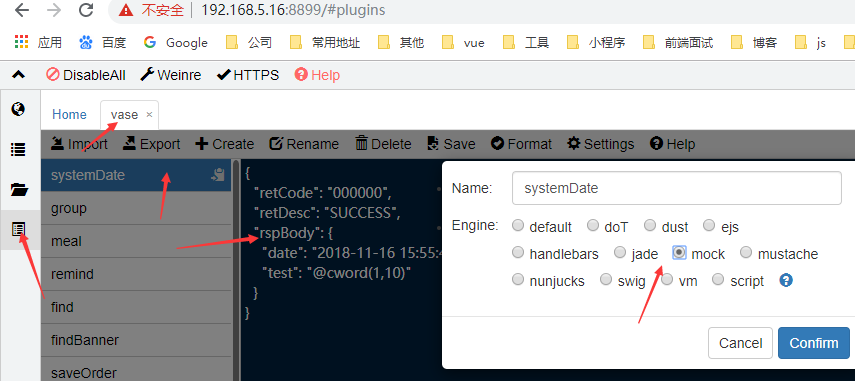Open the Values folder sidebar icon
Viewport: 855px width, 381px height.
(19, 190)
